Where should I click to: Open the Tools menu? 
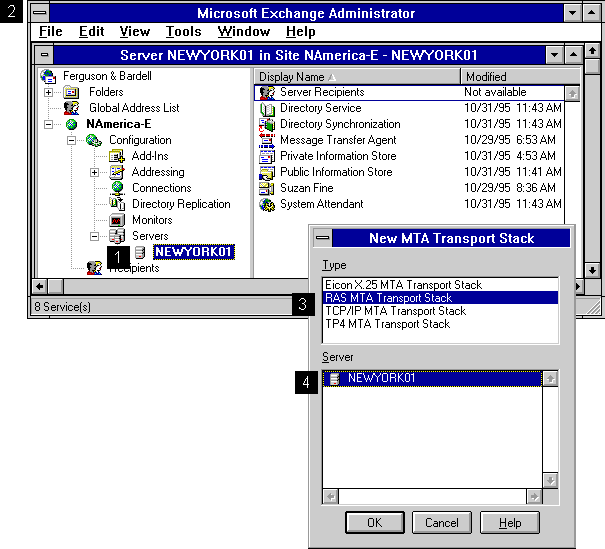click(184, 32)
